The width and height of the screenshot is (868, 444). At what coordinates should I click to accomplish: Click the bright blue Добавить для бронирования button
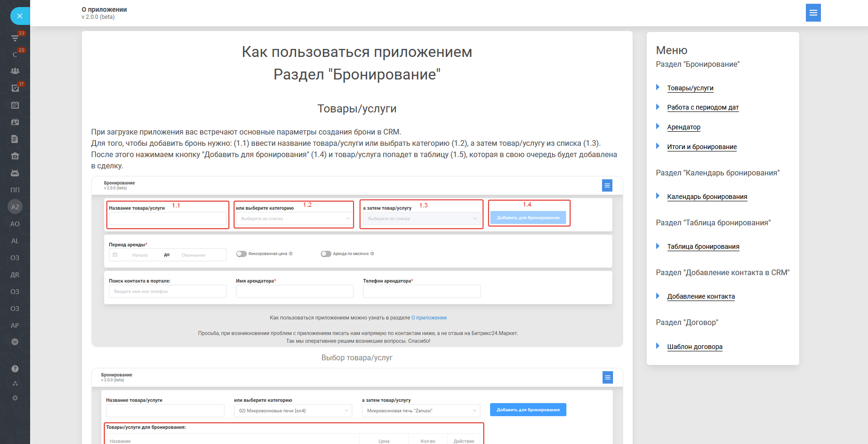click(528, 410)
